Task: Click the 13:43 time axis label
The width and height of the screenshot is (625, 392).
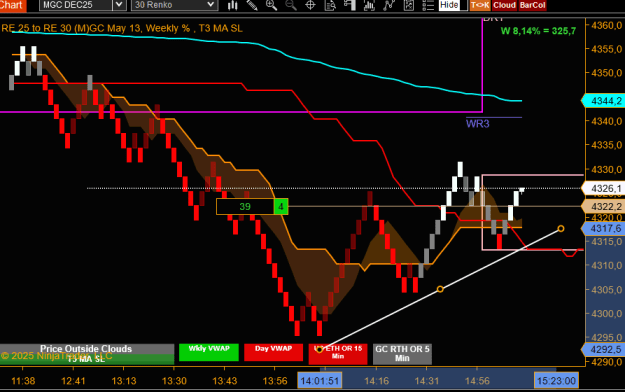Action: point(224,381)
